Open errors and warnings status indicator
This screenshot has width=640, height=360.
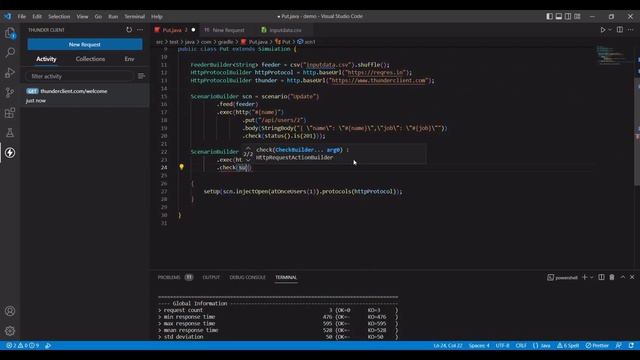click(22, 345)
